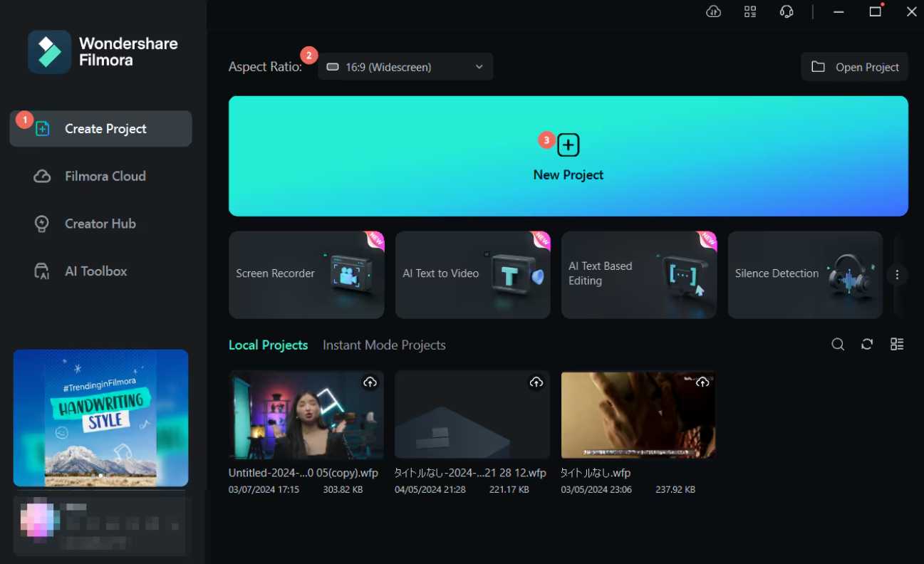This screenshot has height=564, width=924.
Task: Open the dark 21 28 12.wfp project thumbnail
Action: tap(472, 414)
